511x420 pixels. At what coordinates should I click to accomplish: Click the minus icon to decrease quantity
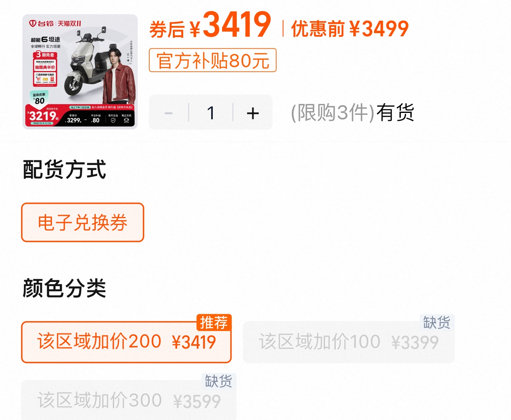point(168,113)
